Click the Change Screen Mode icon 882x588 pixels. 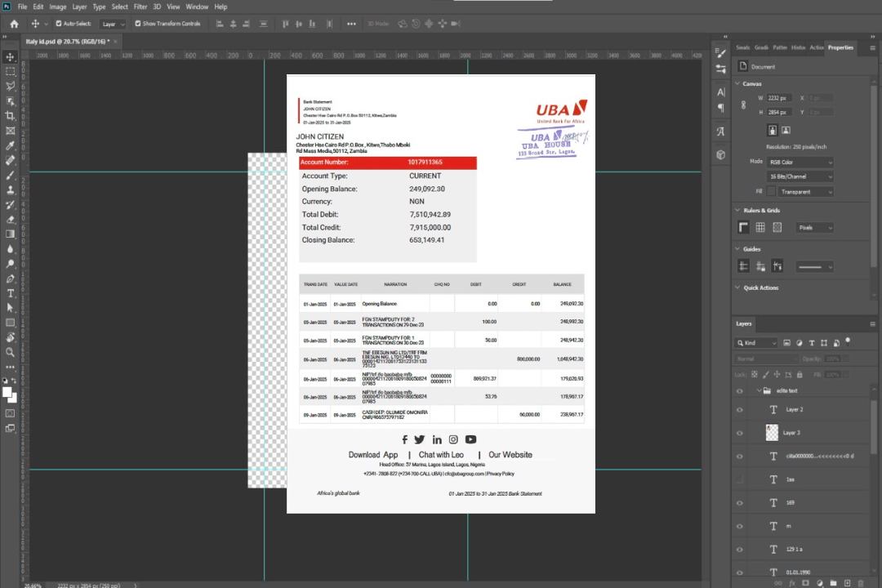10,428
